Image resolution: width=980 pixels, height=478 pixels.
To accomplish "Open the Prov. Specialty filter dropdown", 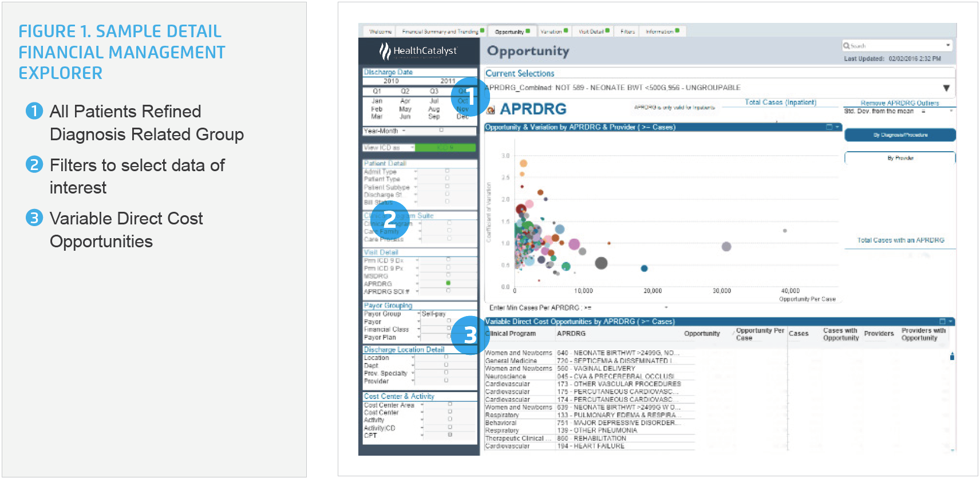I will 413,373.
